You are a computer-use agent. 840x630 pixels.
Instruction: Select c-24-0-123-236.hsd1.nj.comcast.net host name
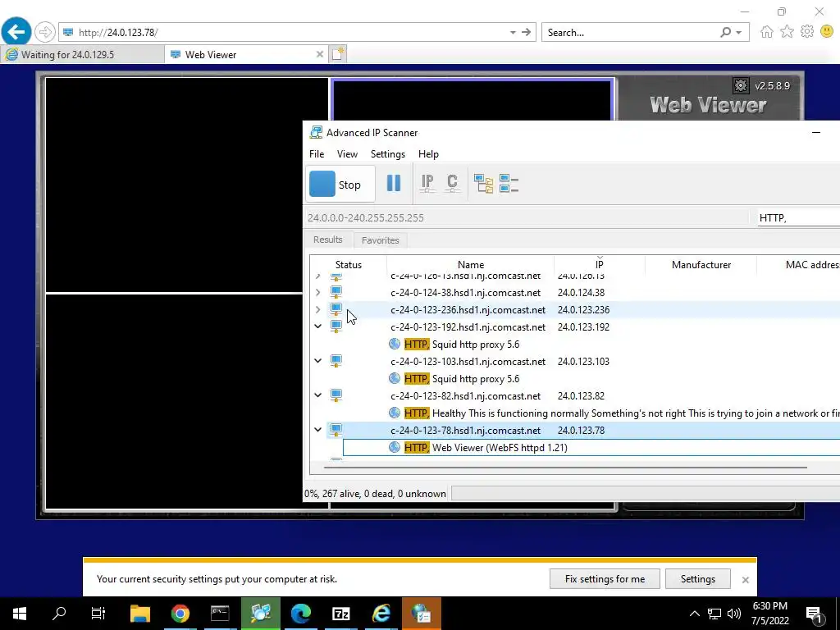[468, 309]
